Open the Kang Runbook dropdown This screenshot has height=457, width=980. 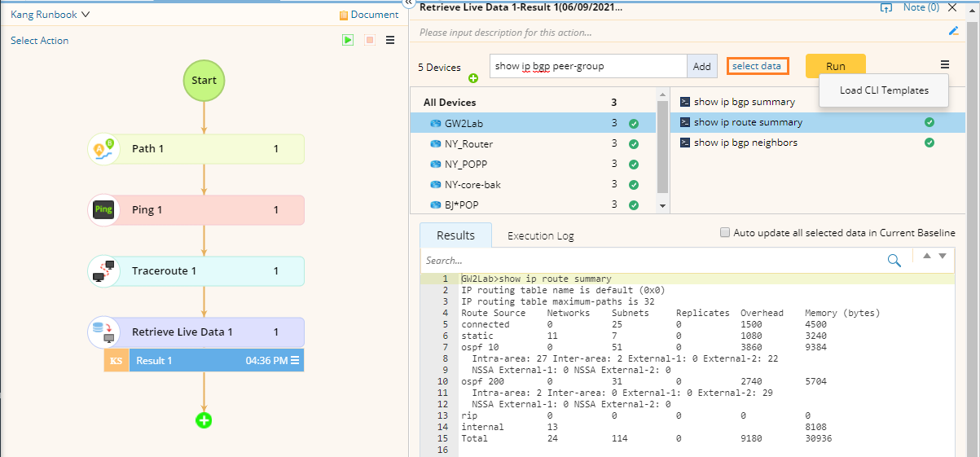pos(51,14)
